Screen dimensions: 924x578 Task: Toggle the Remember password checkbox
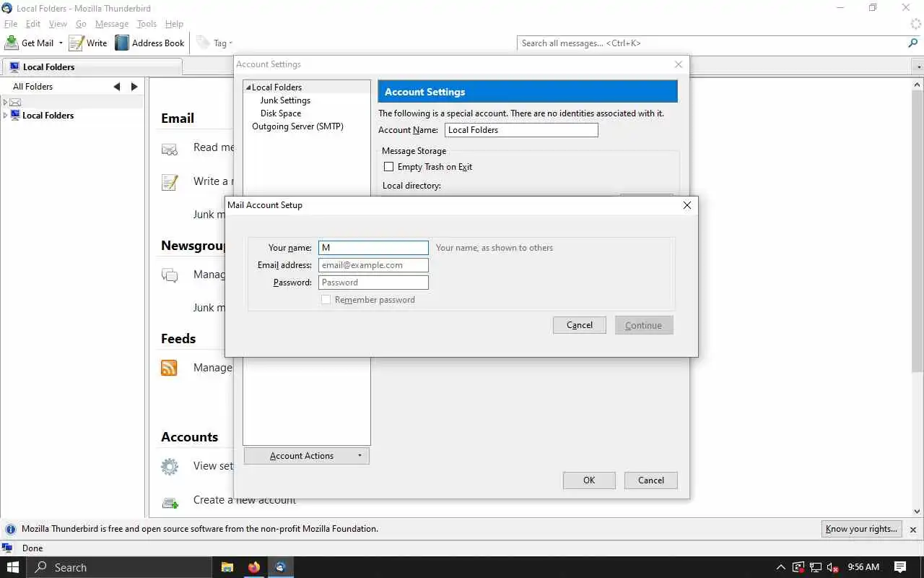[326, 300]
